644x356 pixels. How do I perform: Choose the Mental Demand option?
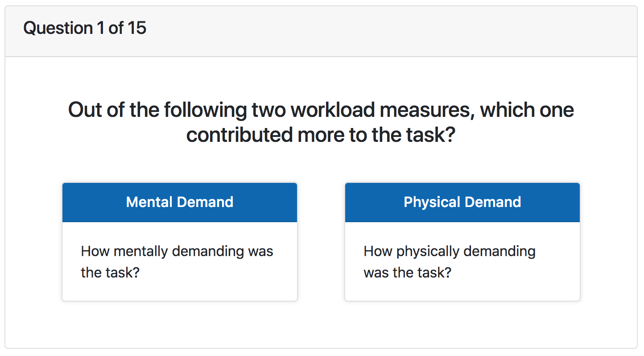(180, 241)
